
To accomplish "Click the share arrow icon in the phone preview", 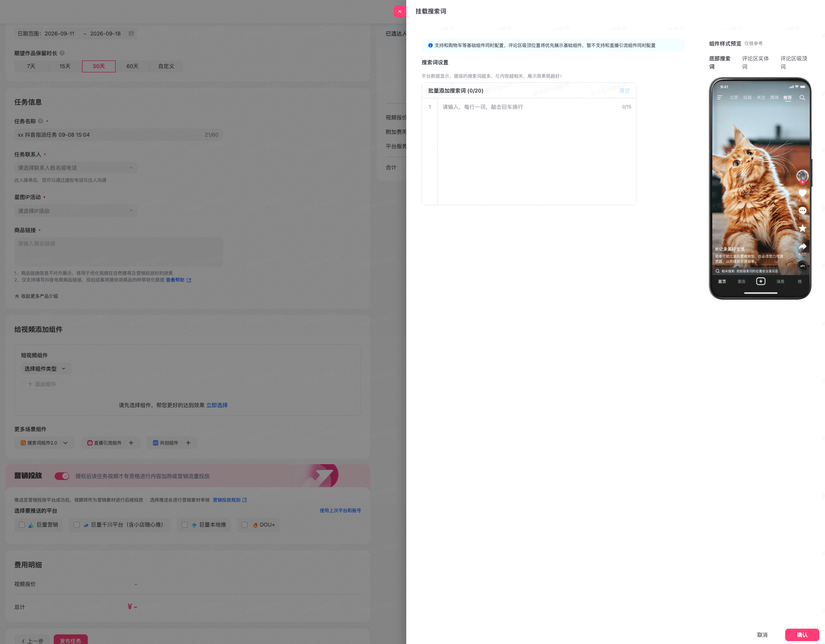I will (802, 246).
